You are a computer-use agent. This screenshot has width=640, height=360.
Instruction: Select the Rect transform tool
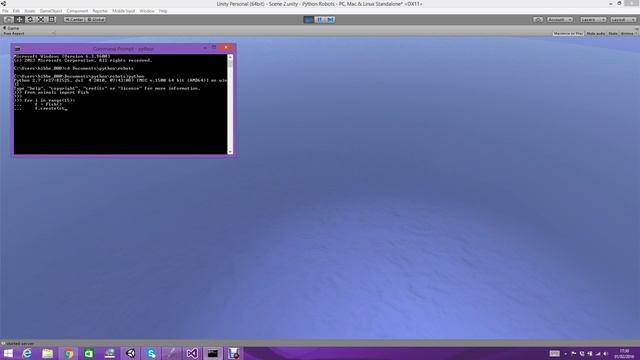click(52, 20)
